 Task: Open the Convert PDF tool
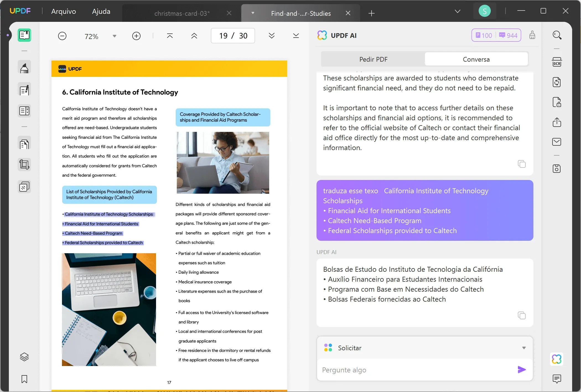[x=557, y=82]
